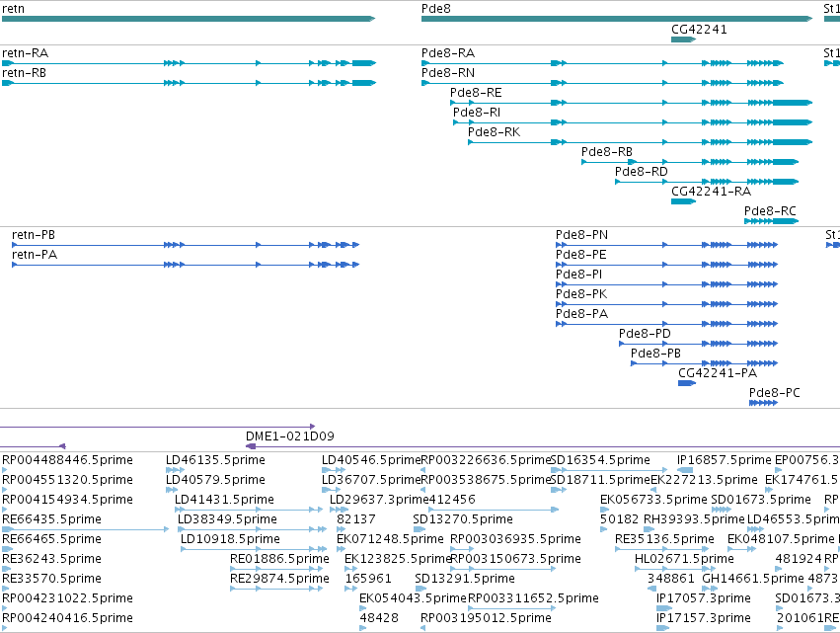Select the feature labeled 48428
This screenshot has height=633, width=840.
(379, 618)
